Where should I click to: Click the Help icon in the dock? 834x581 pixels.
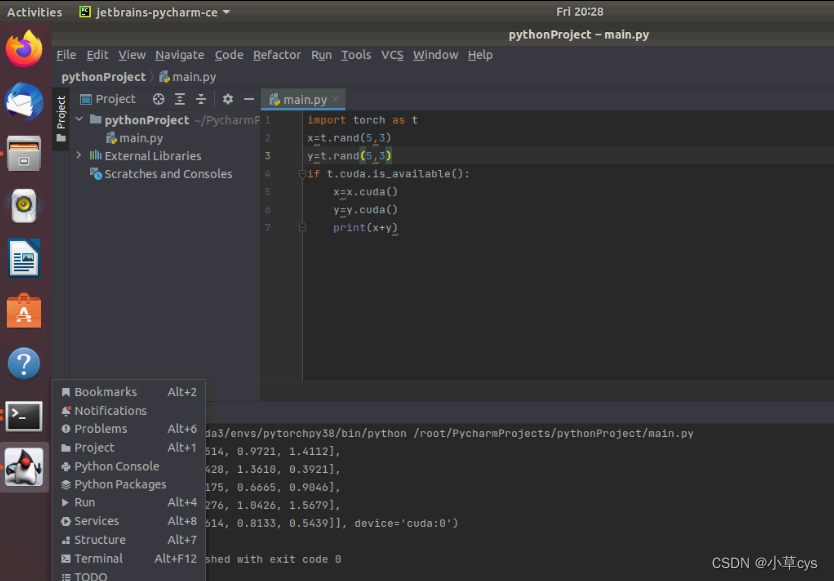pyautogui.click(x=23, y=363)
